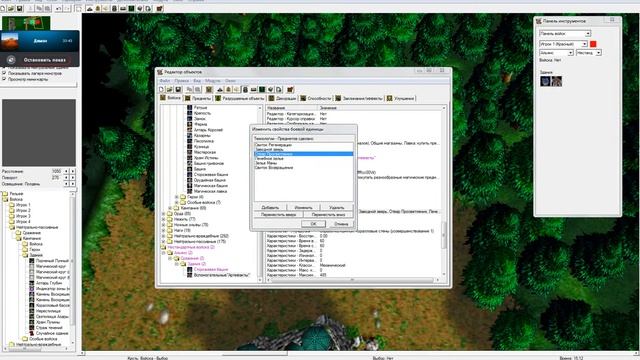Open Альянс race dropdown in tool palette
The height and width of the screenshot is (360, 640).
(556, 53)
